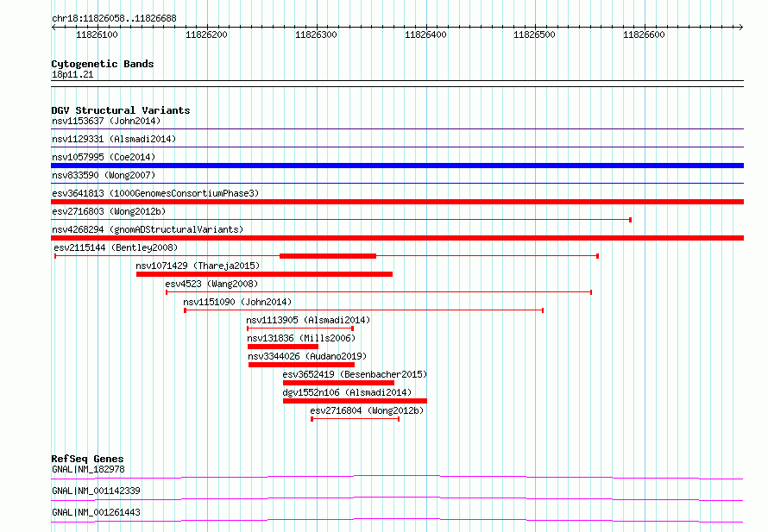The image size is (768, 532).
Task: Click the magenta GNAL NM_182978 transcript line
Action: pos(397,477)
